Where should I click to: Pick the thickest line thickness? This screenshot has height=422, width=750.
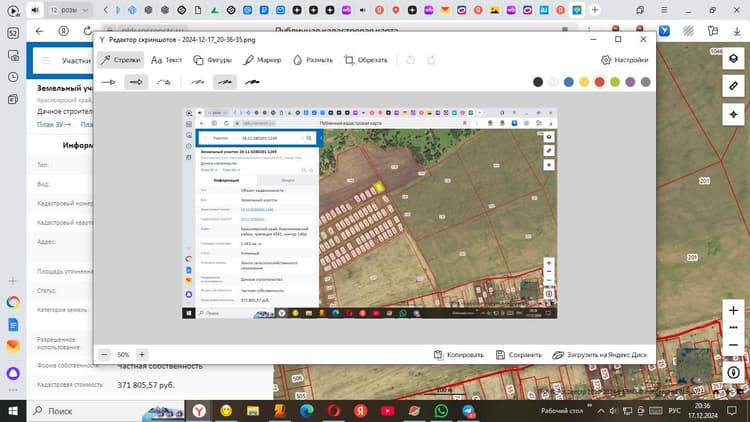click(x=252, y=82)
